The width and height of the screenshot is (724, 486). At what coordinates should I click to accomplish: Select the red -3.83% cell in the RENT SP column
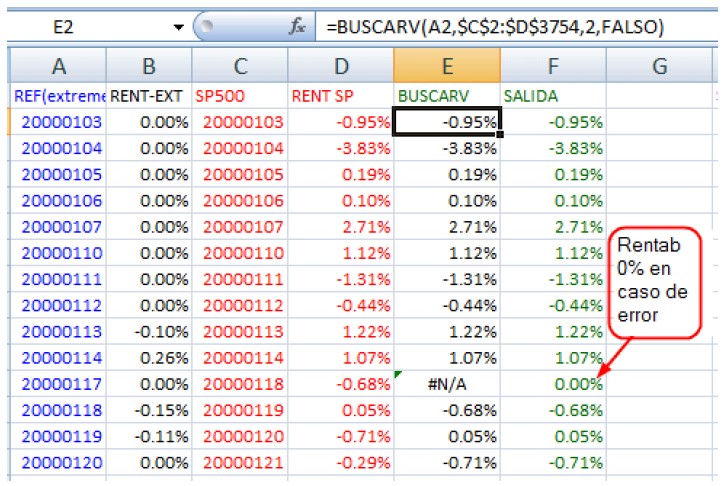click(x=341, y=148)
